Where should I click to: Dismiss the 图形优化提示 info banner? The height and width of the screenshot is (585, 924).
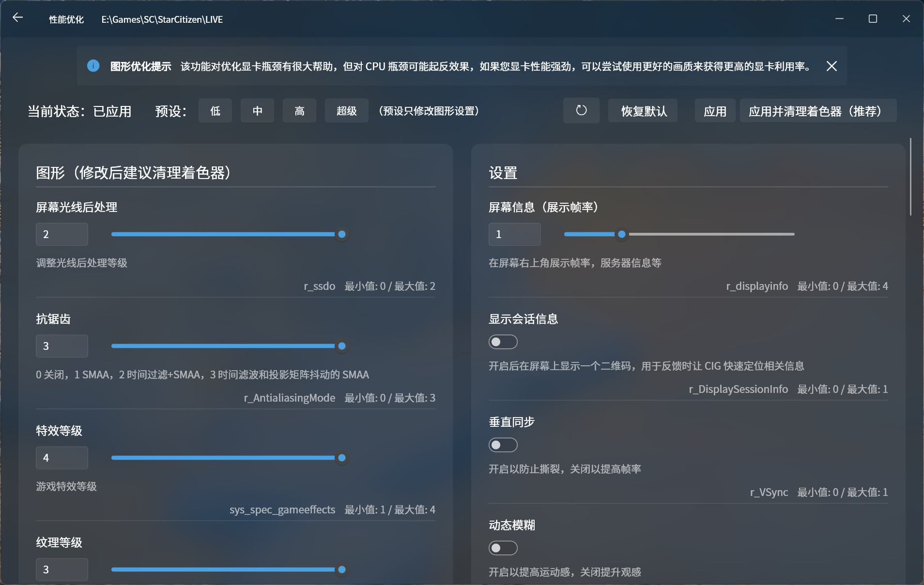tap(832, 66)
